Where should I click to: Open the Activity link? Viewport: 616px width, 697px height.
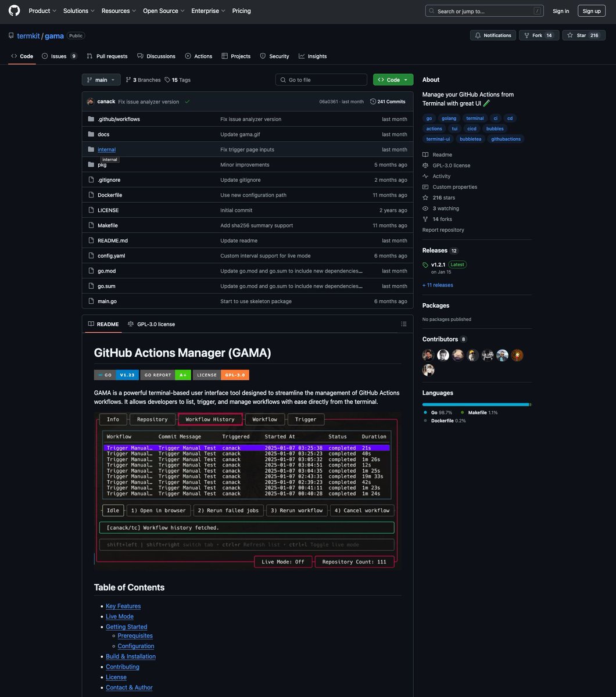[436, 176]
